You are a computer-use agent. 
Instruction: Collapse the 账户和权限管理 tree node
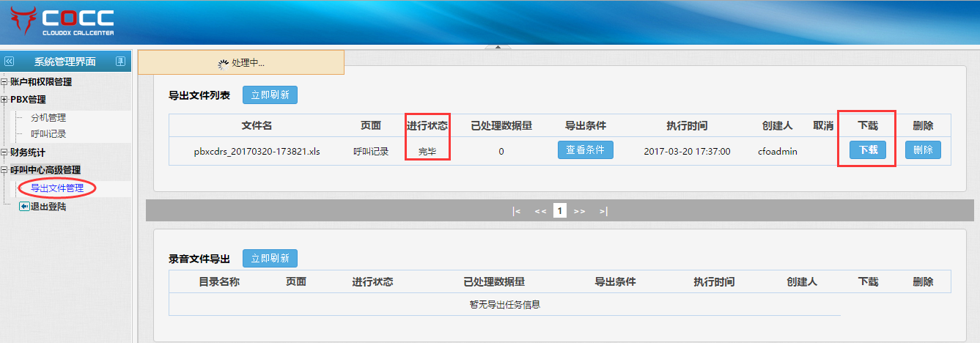point(4,82)
